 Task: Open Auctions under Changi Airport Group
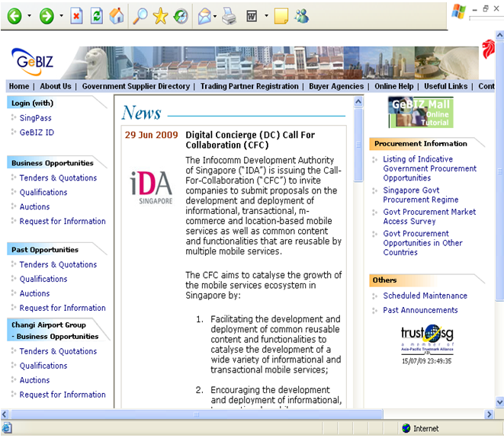click(x=35, y=380)
